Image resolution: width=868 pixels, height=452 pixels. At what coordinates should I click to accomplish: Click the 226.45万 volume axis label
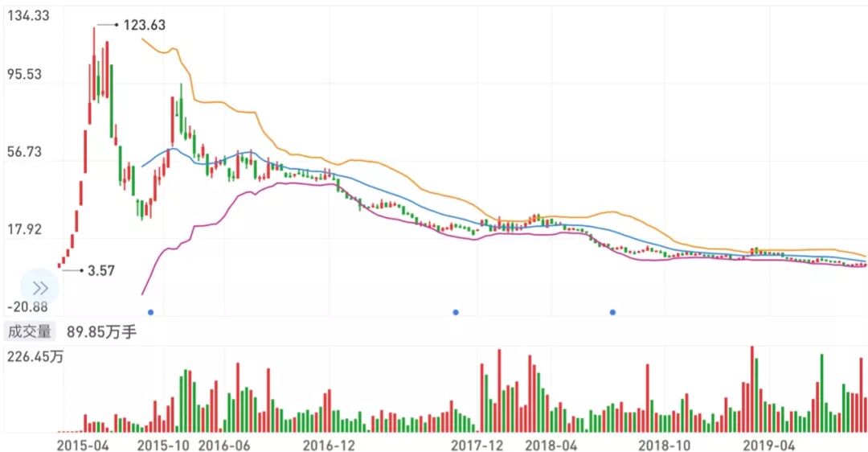tap(35, 356)
